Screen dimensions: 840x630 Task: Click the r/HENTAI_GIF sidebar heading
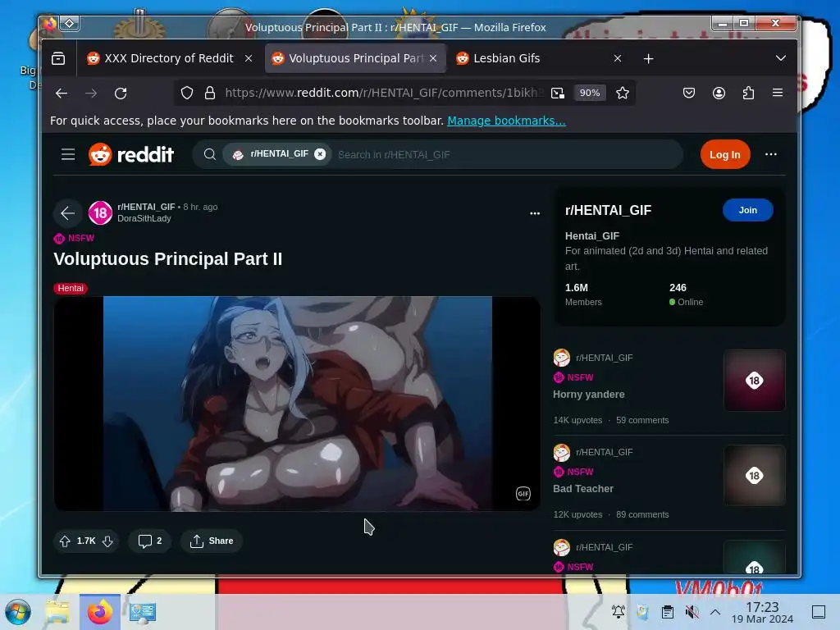608,211
